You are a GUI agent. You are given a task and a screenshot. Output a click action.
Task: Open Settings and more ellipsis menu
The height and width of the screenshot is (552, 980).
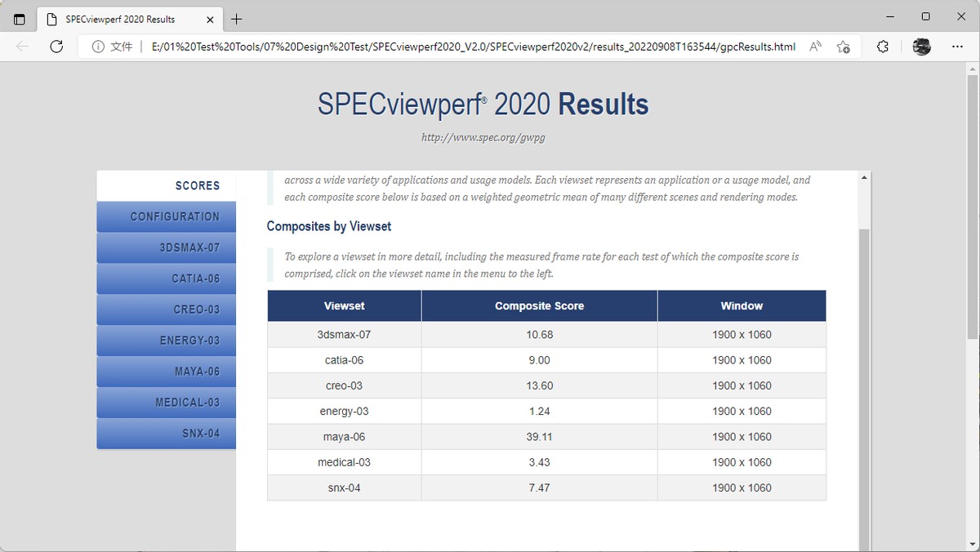[958, 47]
